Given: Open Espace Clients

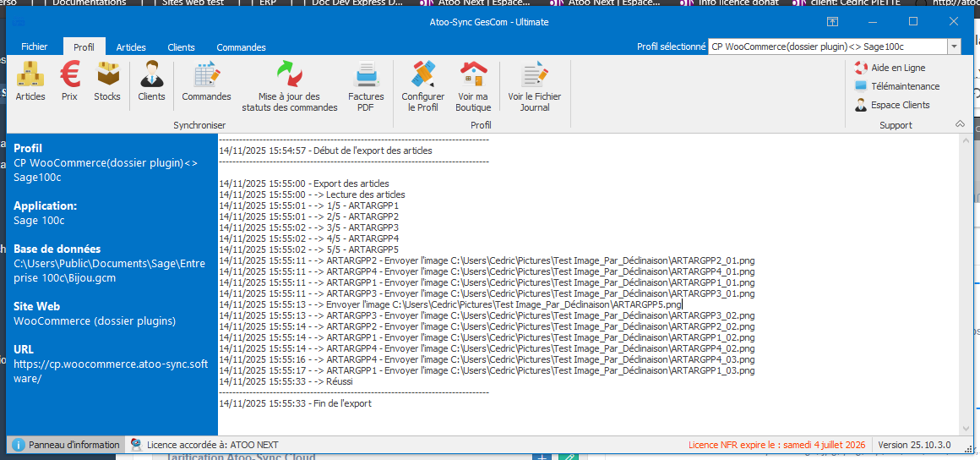Looking at the screenshot, I should (892, 105).
